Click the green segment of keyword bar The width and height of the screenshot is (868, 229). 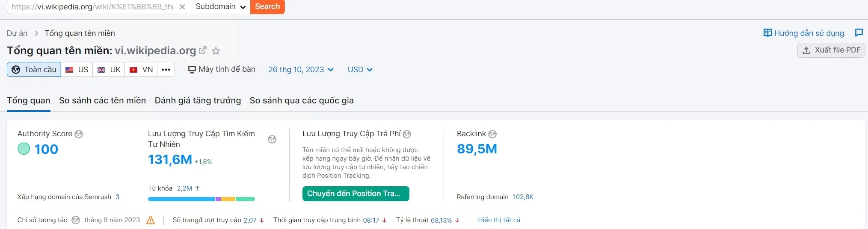tap(245, 199)
